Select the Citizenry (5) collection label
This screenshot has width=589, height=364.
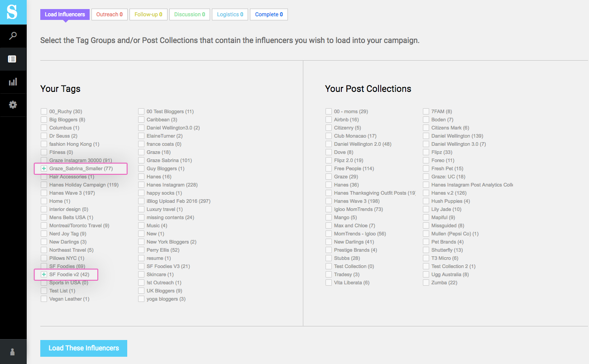(348, 128)
